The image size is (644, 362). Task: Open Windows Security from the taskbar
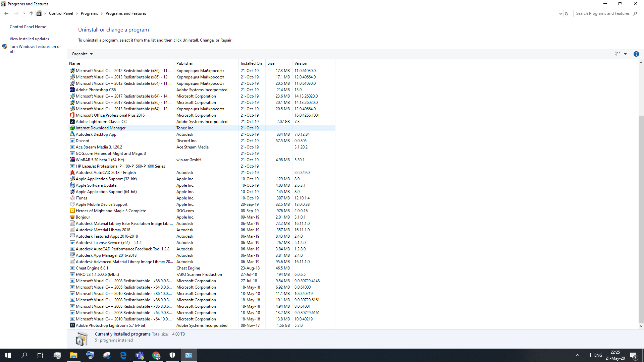click(172, 355)
